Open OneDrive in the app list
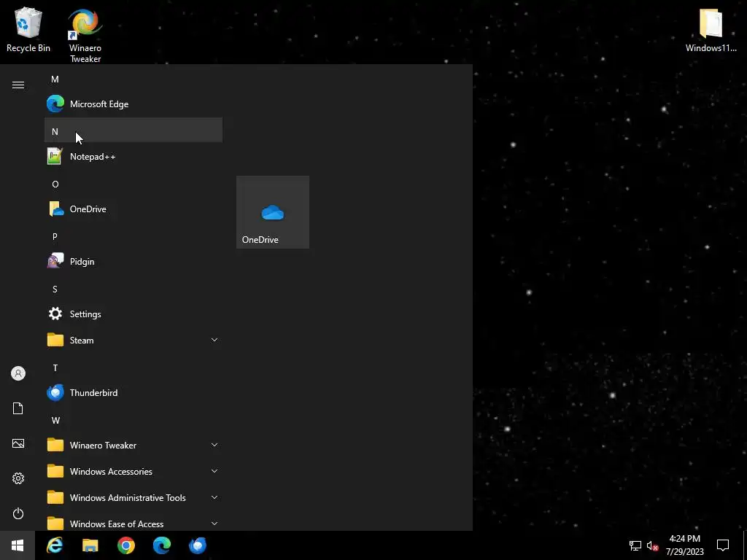 133,209
